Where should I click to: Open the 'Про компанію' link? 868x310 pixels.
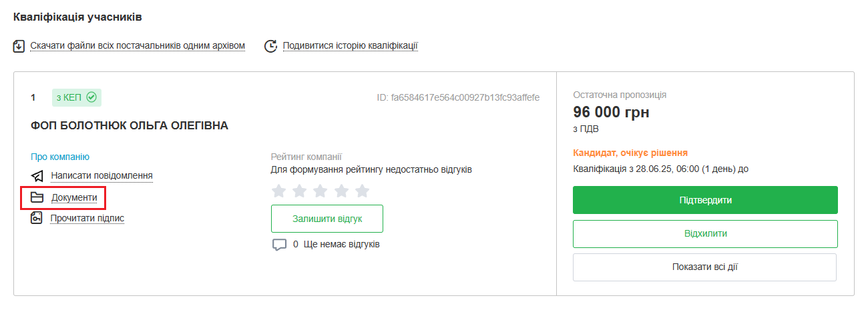click(60, 157)
